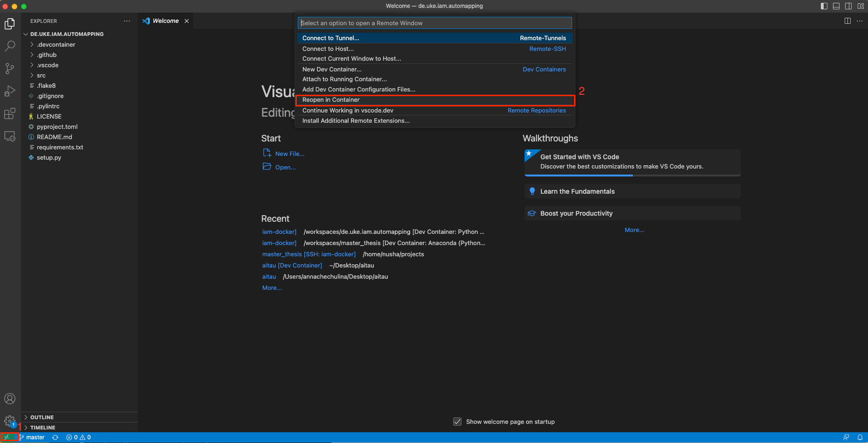The image size is (868, 443).
Task: Click the feedback icon in status bar
Action: tap(846, 437)
